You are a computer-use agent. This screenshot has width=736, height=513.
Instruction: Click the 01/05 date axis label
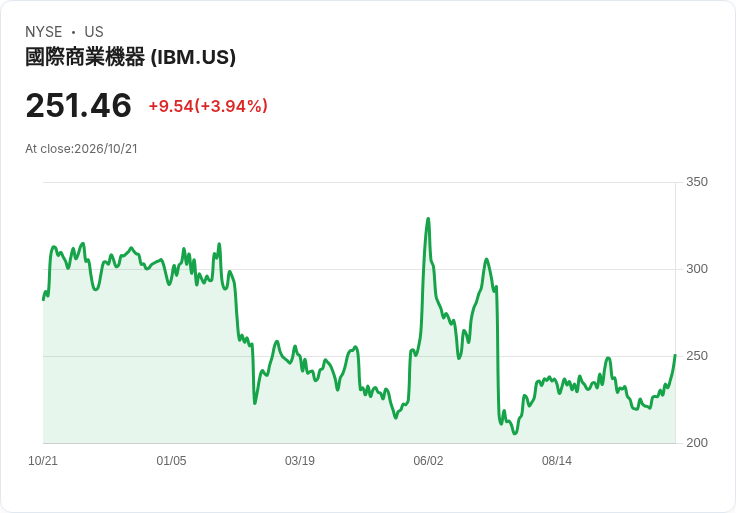[x=171, y=461]
